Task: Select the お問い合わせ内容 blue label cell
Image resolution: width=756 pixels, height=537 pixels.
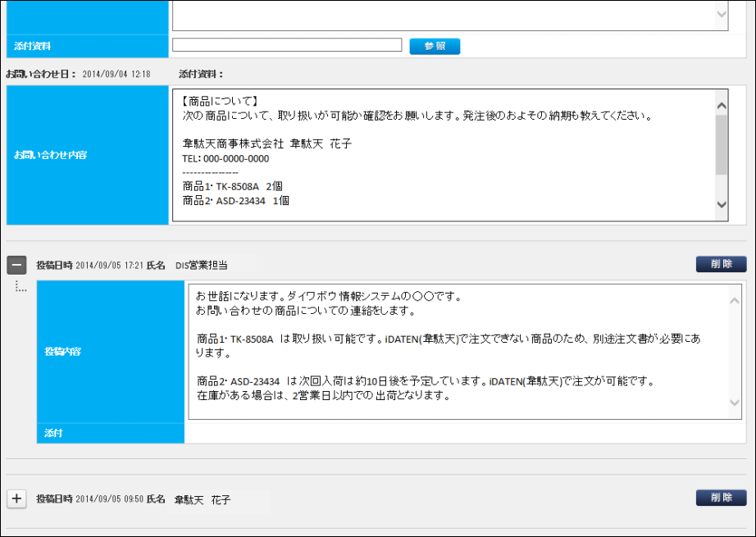Action: pos(87,155)
